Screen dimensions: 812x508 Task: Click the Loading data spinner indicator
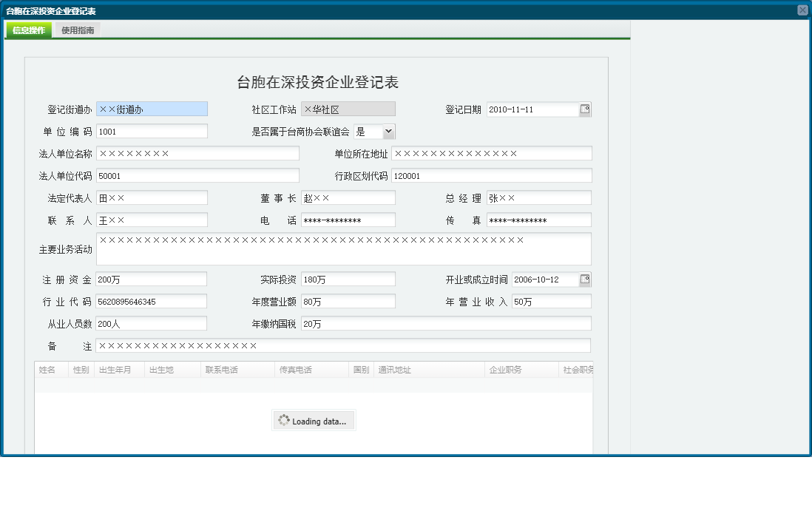pos(313,420)
